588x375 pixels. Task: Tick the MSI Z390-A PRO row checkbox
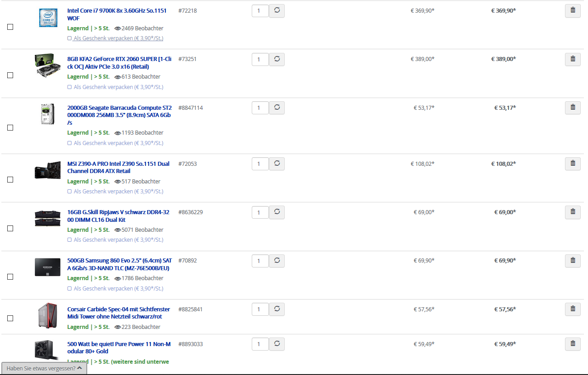pos(10,179)
